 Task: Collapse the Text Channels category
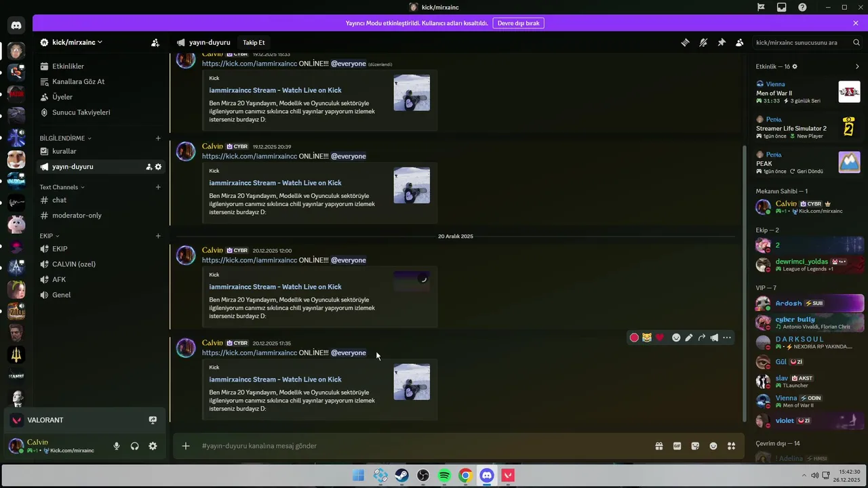[62, 187]
